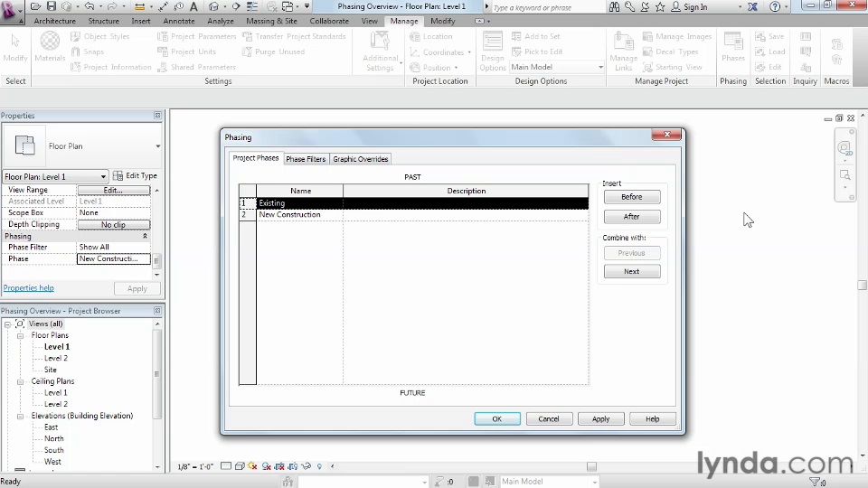The width and height of the screenshot is (868, 488).
Task: Click the Help question mark icon
Action: click(775, 6)
